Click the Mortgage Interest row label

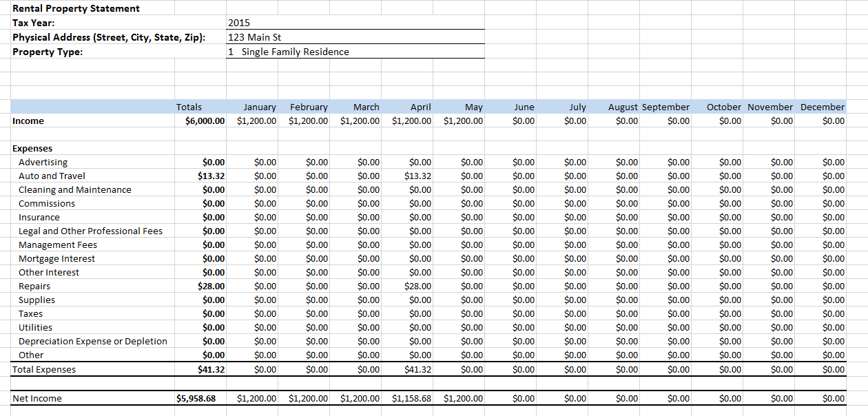click(56, 259)
